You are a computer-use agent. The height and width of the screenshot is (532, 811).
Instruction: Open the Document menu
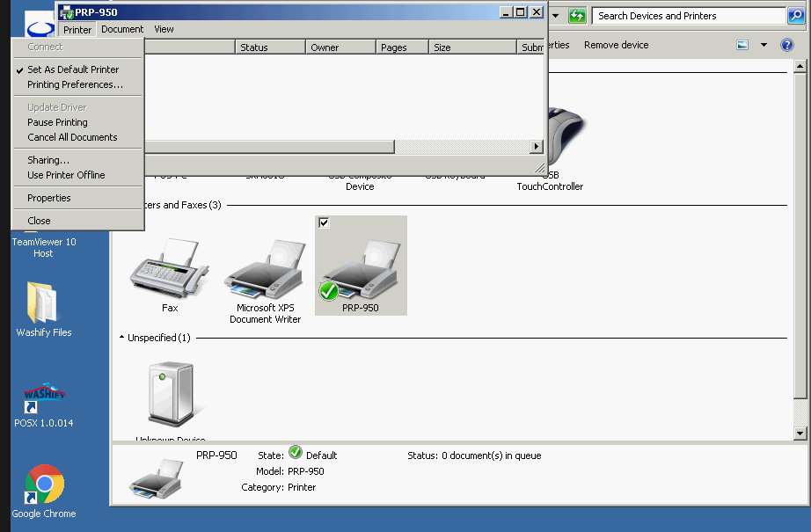(x=121, y=29)
